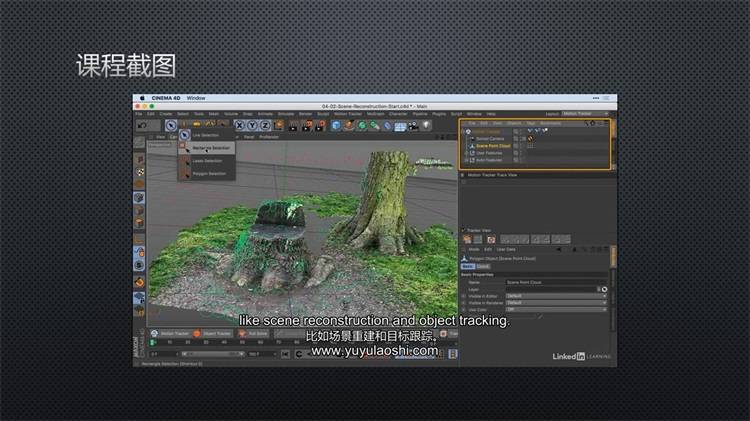Viewport: 750px width, 421px height.
Task: Click the layer picker circle icon beside the Layer field
Action: coord(605,289)
